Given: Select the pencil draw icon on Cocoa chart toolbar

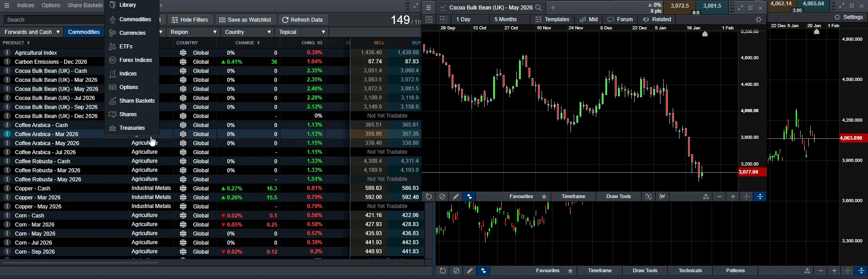Looking at the screenshot, I should tap(456, 197).
